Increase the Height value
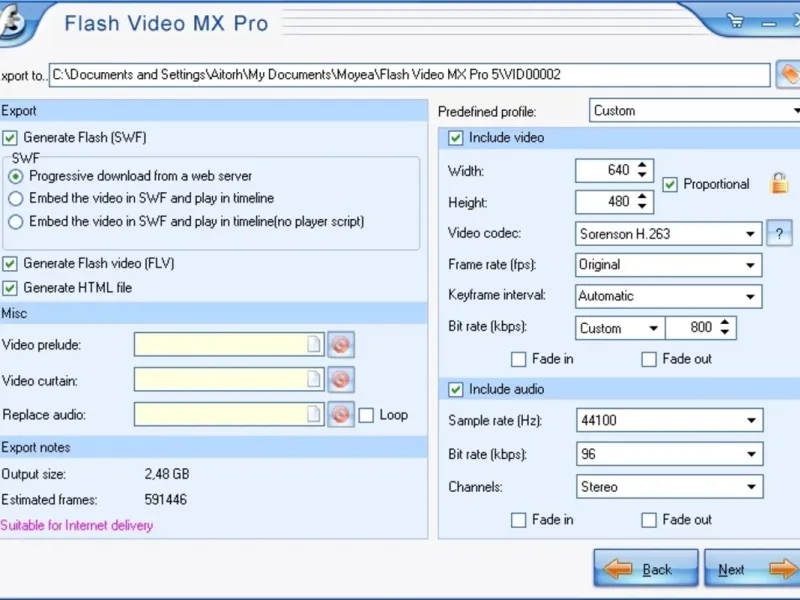This screenshot has height=600, width=800. click(642, 196)
